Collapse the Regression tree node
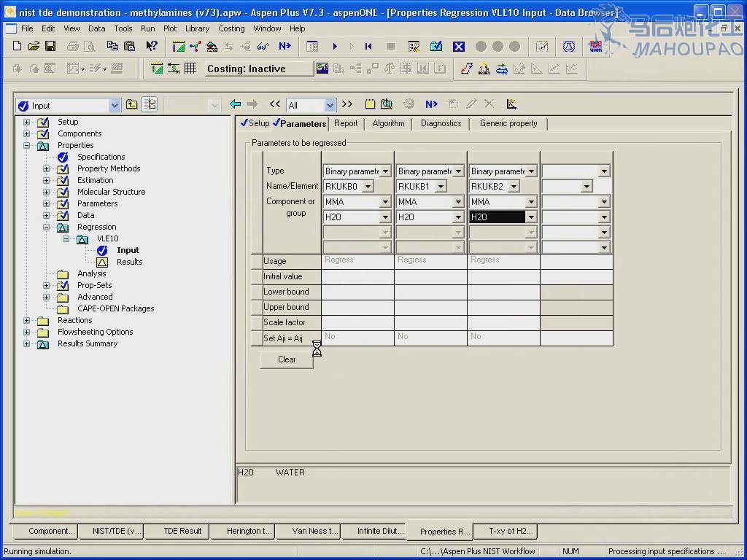Viewport: 747px width, 560px height. 46,227
